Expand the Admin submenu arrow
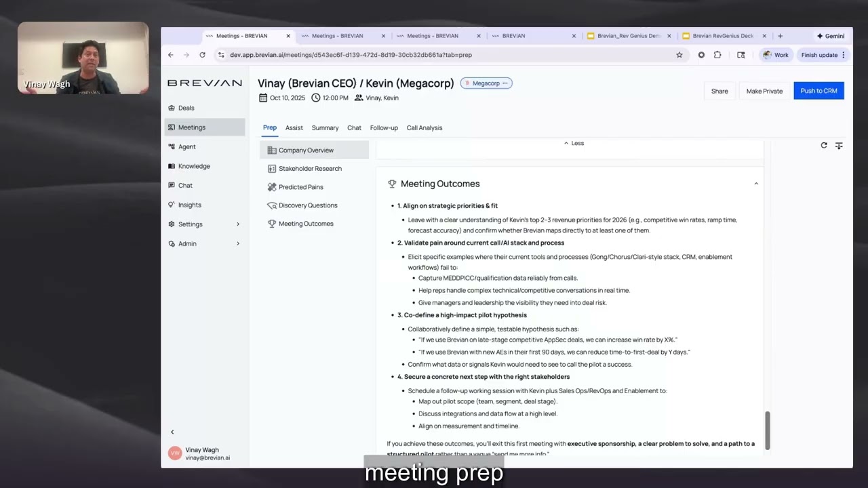This screenshot has width=868, height=488. [237, 243]
